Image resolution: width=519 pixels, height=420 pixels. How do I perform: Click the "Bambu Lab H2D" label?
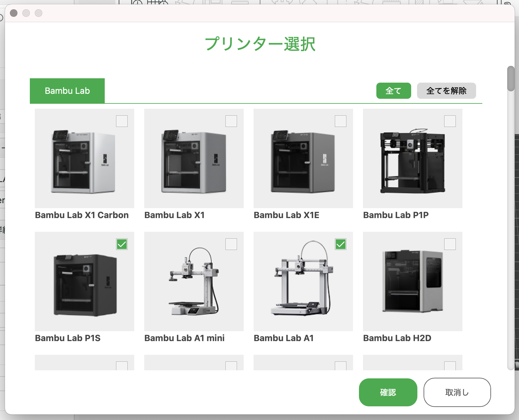397,338
